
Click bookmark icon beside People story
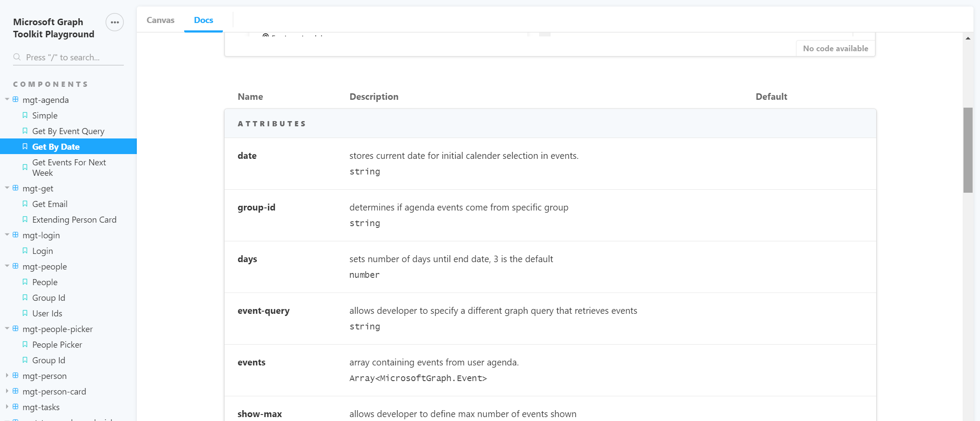[x=25, y=282]
